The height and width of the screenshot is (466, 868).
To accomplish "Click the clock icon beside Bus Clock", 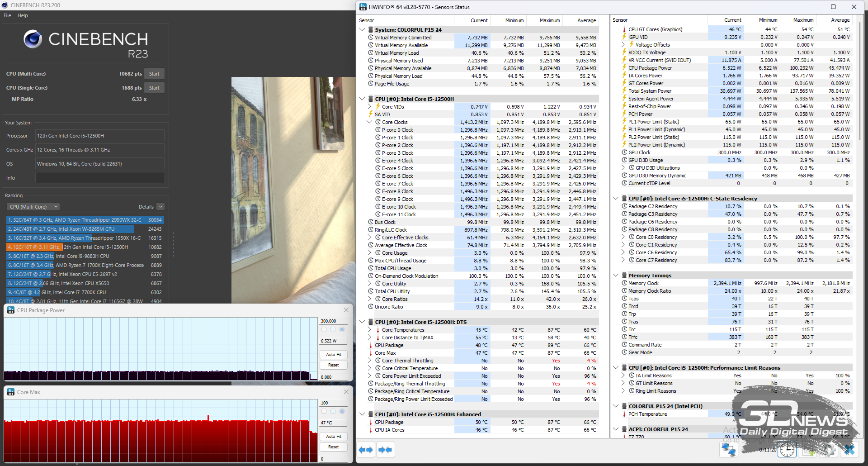I will tap(371, 222).
